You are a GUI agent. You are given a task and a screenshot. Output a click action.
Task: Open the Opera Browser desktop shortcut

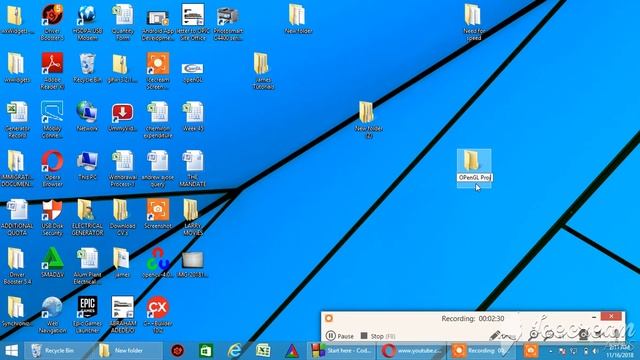52,168
